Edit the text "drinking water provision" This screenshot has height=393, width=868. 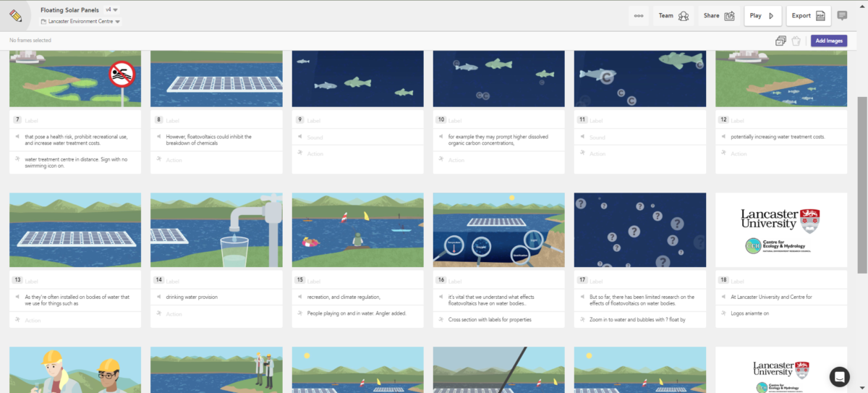click(x=192, y=297)
